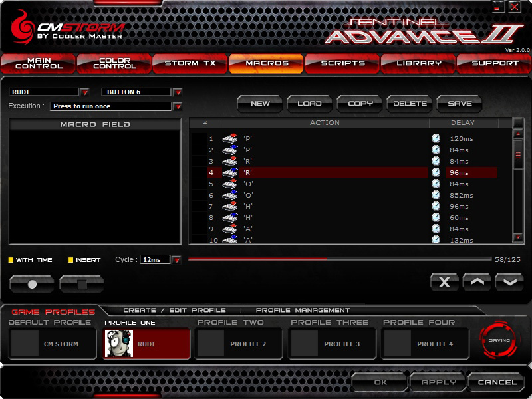The height and width of the screenshot is (399, 532).
Task: Click the DELETE macro button
Action: 410,104
